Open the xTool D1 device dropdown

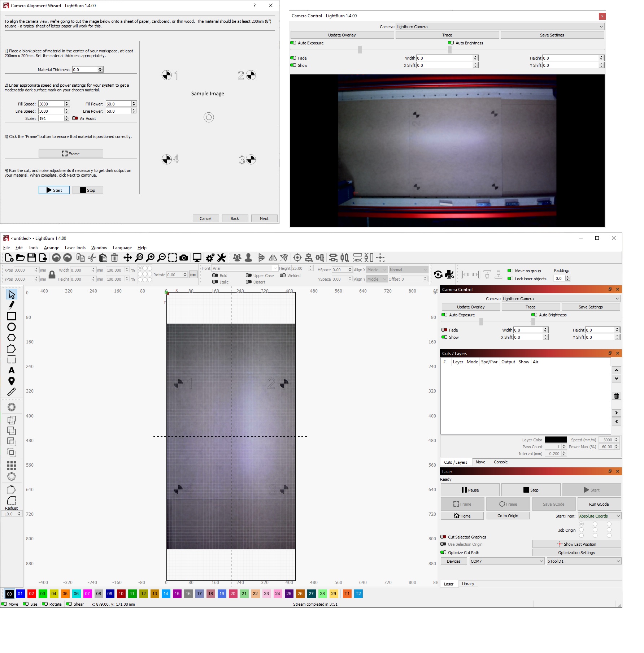(x=584, y=561)
